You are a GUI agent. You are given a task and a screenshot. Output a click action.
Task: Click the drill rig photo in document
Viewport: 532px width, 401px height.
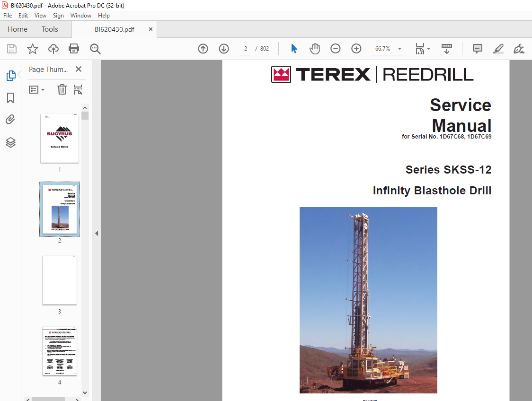[368, 300]
